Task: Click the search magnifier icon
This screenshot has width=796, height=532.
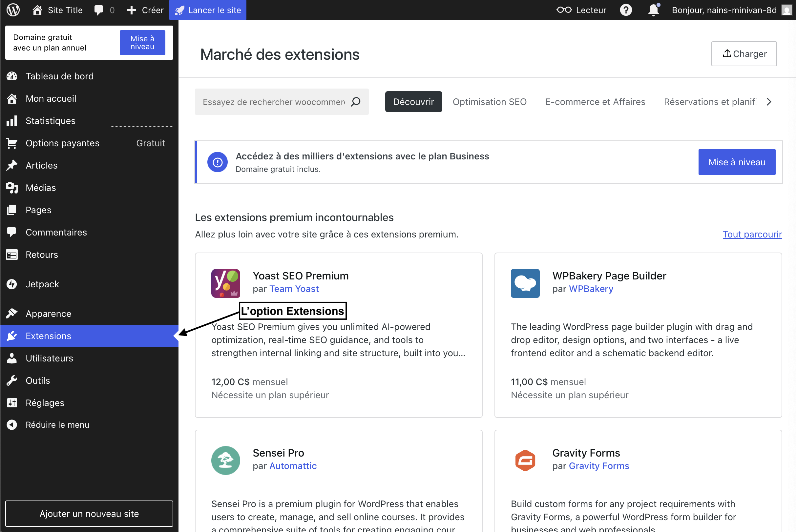Action: (x=356, y=102)
